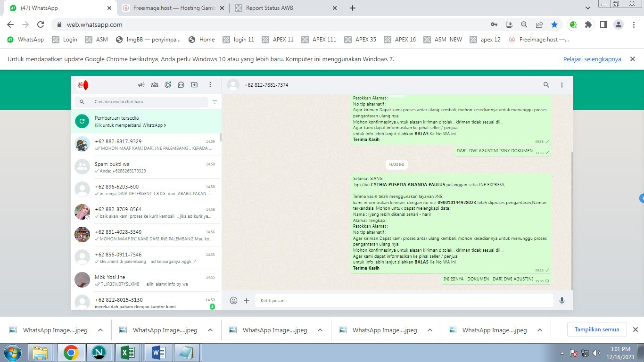Open chat with +62 822-8015-3130

click(x=146, y=302)
